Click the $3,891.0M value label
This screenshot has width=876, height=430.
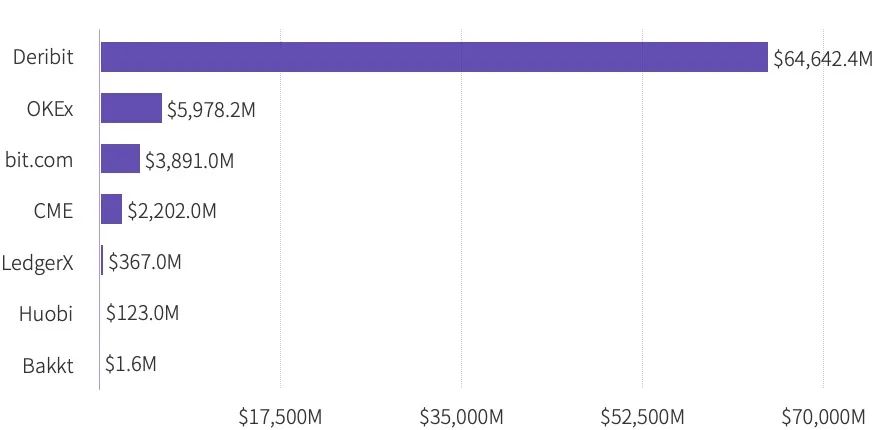(189, 161)
